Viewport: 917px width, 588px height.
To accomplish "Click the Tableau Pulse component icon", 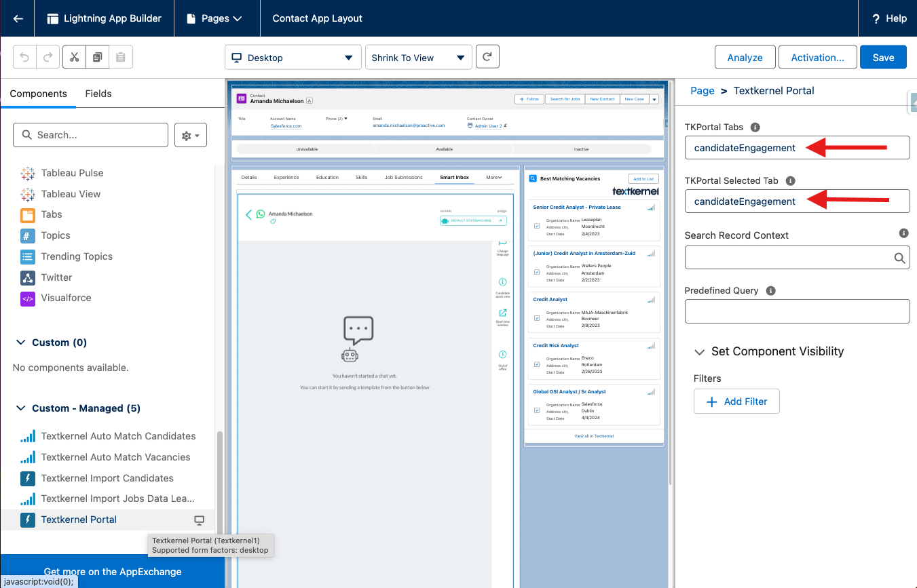I will pos(28,173).
